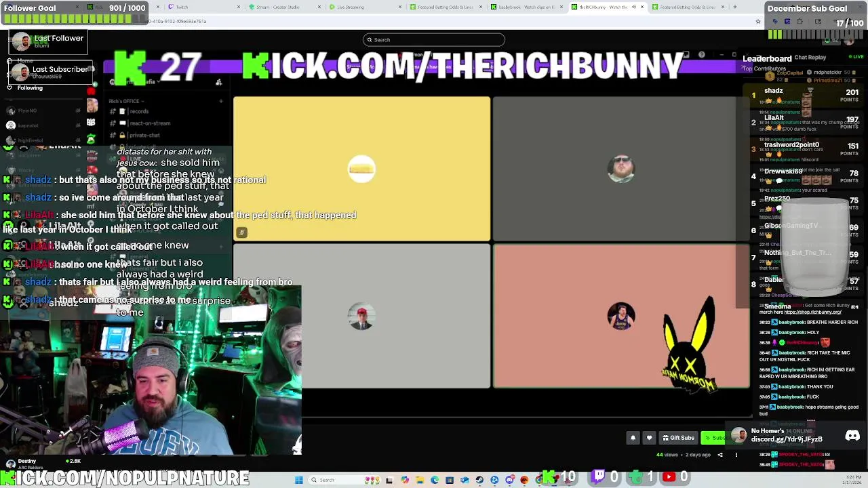Click the share icon next to the stream date

[720, 455]
